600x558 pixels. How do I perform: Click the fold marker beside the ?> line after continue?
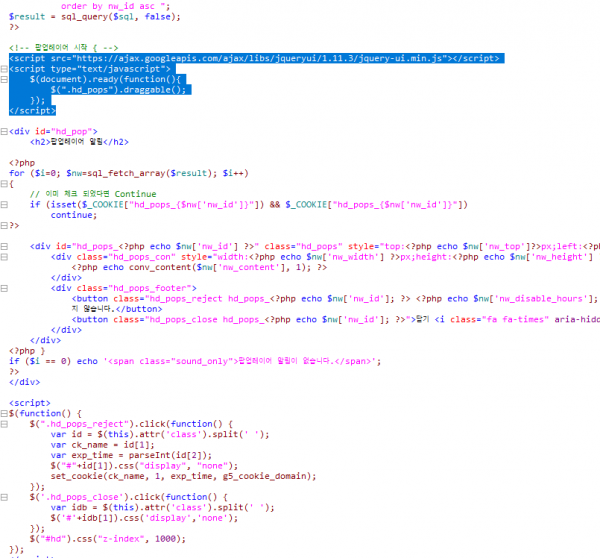[4, 225]
